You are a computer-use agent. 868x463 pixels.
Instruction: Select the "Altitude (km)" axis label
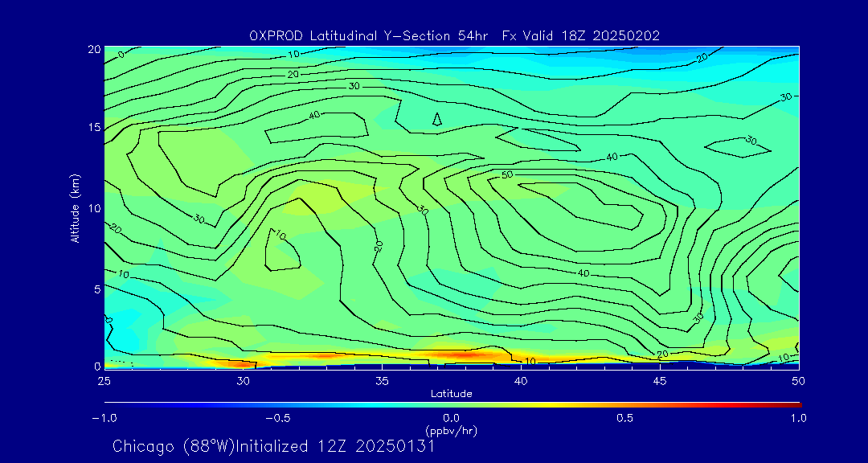pyautogui.click(x=76, y=207)
